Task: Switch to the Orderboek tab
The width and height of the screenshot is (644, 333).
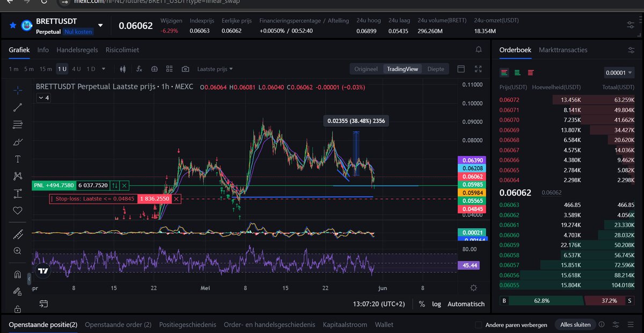Action: click(x=515, y=50)
